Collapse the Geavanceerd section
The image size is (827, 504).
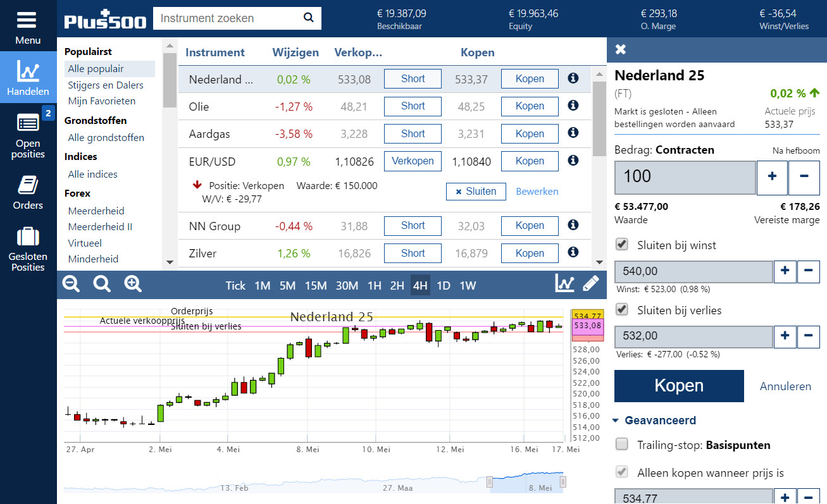654,420
